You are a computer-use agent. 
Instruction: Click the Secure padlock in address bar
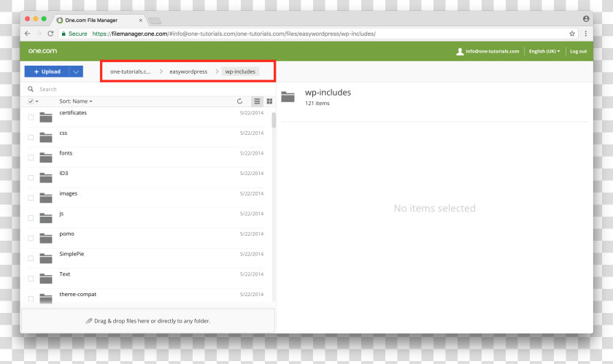(63, 34)
